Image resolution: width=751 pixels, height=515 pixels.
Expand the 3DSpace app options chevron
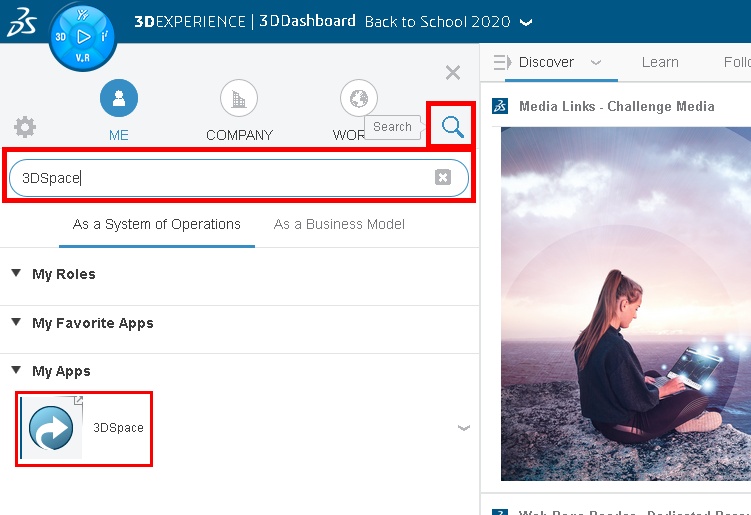(464, 427)
